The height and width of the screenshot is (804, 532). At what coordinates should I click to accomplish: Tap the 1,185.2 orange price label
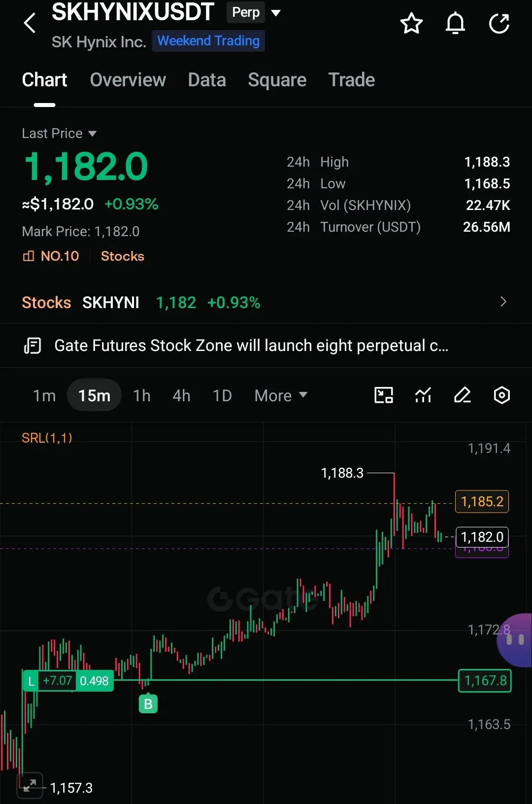coord(482,502)
